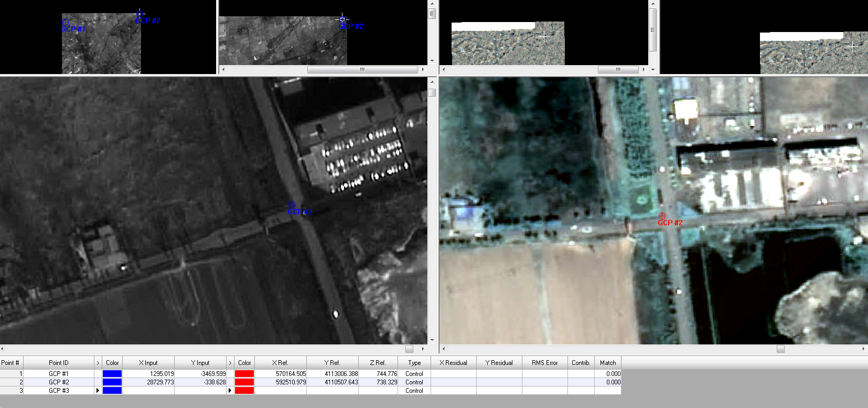868x408 pixels.
Task: Click the empty X Ref. cell for GCP #3
Action: [281, 391]
